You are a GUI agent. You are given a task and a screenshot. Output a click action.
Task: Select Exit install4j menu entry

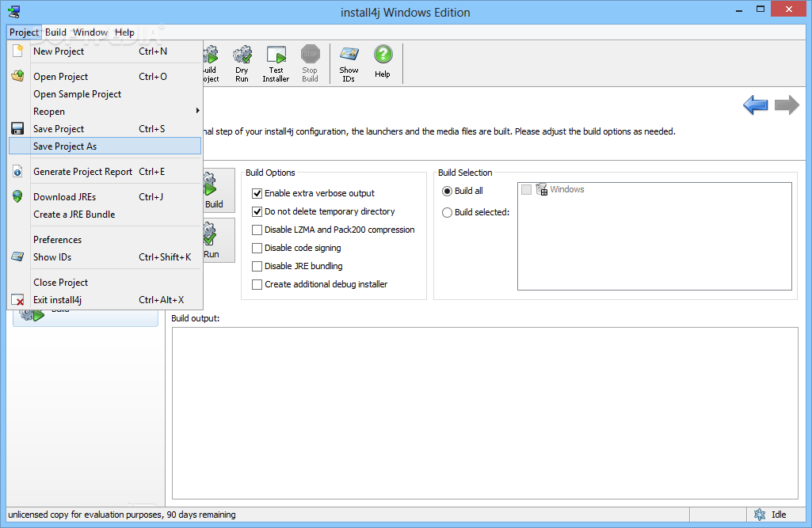105,300
